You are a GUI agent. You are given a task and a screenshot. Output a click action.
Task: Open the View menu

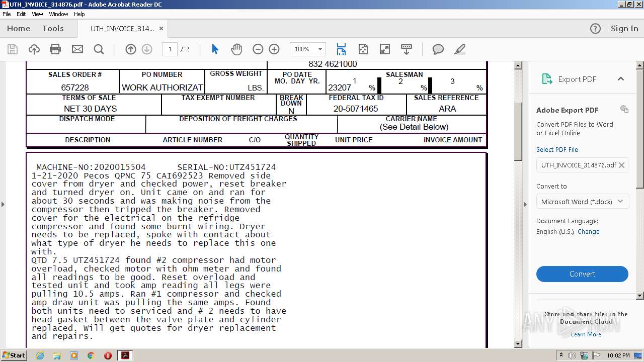pos(38,14)
